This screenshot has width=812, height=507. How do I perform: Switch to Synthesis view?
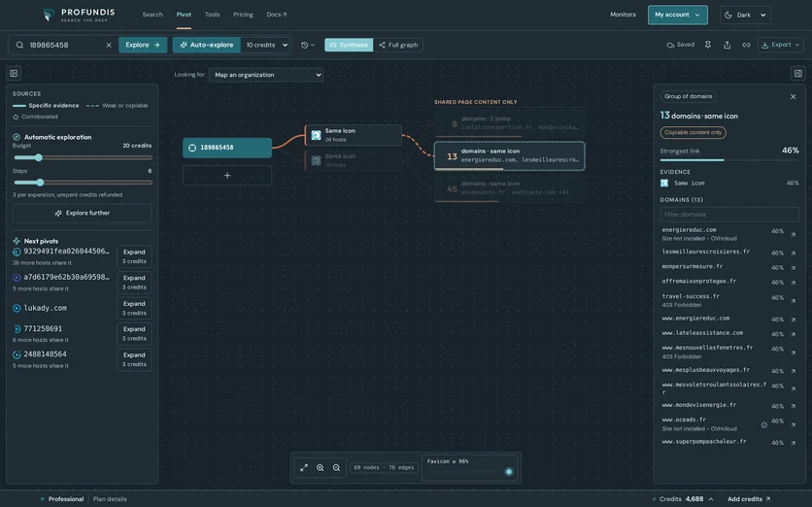click(349, 45)
